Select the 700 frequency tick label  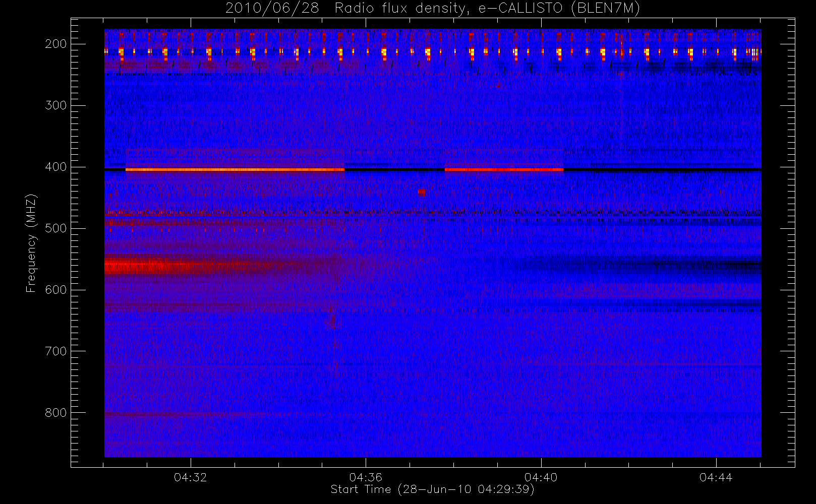click(x=55, y=351)
